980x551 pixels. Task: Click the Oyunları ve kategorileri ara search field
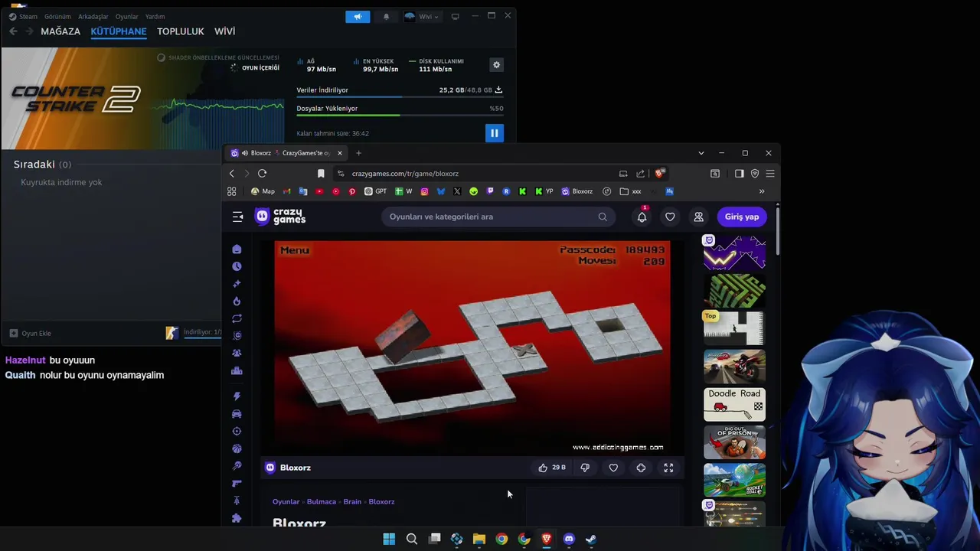click(x=498, y=217)
